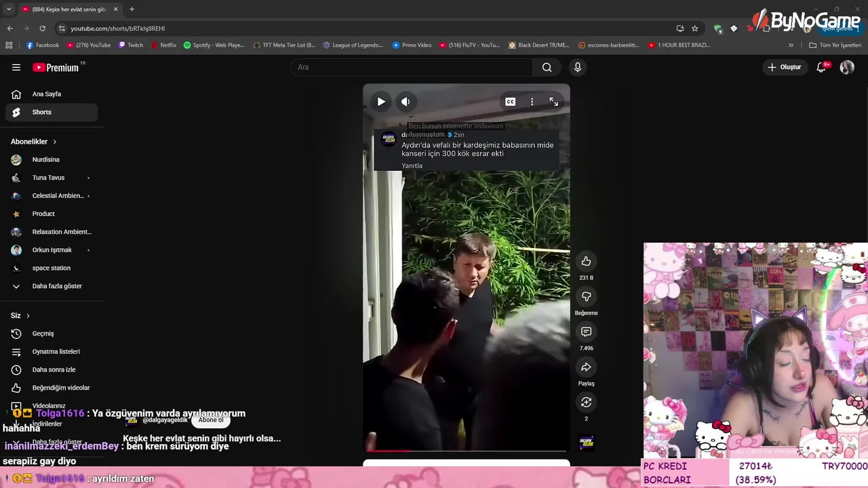Open the green shield extension icon

click(717, 28)
